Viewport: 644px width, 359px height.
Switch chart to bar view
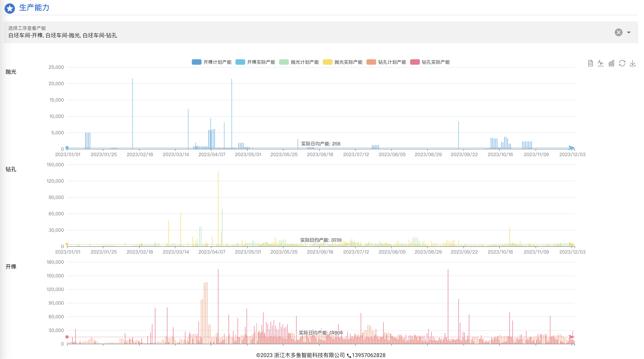tap(611, 63)
